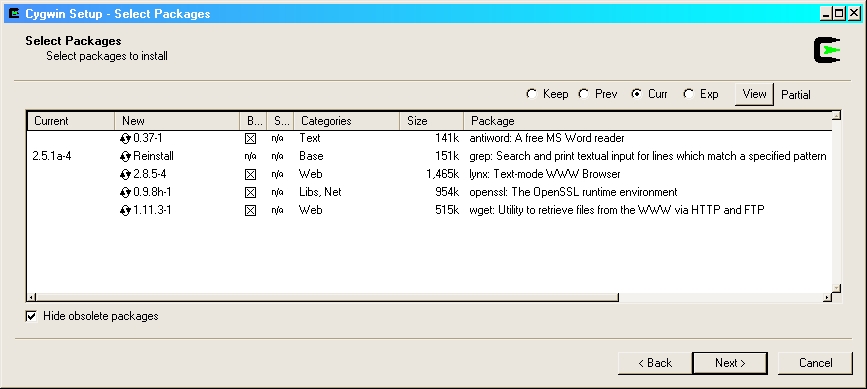Cycle the openssl 0.9.8h-1 version icon
This screenshot has width=867, height=389.
click(x=126, y=192)
